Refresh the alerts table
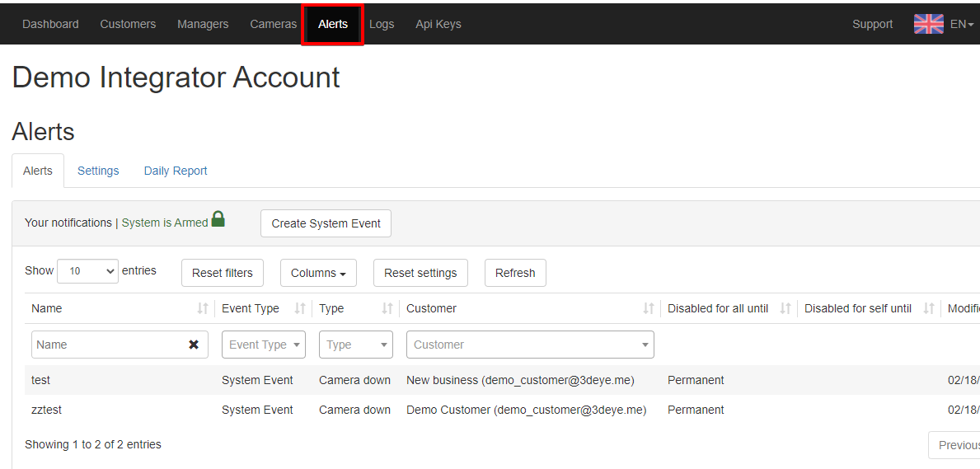 point(515,273)
